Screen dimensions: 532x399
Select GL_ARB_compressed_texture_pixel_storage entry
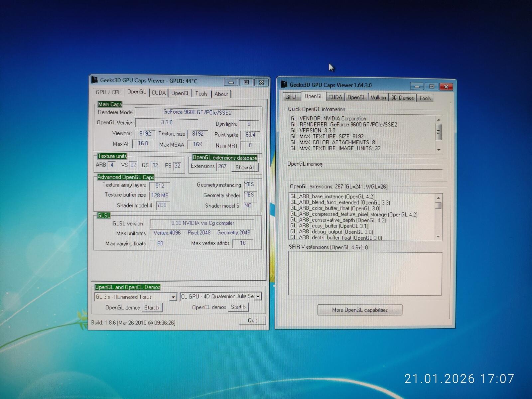coord(354,214)
